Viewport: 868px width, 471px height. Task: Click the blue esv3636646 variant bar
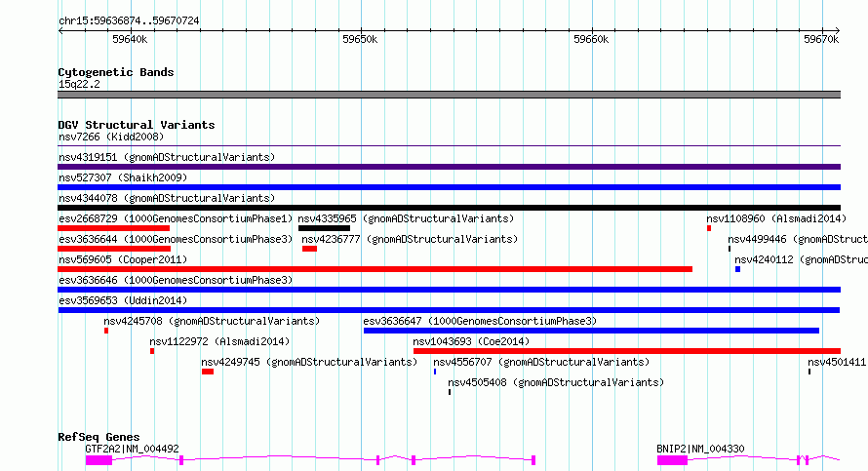449,290
